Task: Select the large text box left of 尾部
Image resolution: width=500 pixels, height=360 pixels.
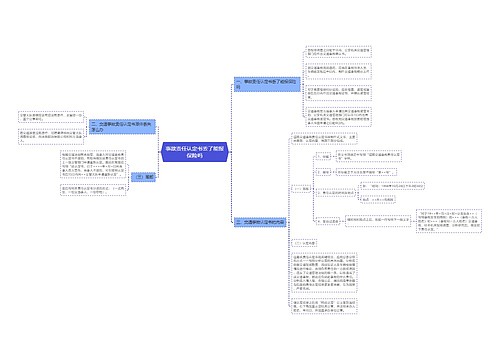Action: [x=93, y=164]
